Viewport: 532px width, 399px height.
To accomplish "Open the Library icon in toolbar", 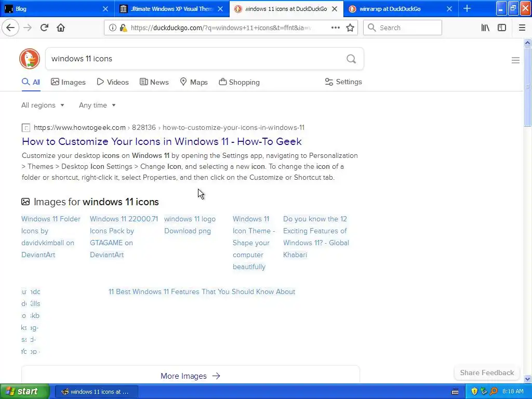I will pos(485,28).
